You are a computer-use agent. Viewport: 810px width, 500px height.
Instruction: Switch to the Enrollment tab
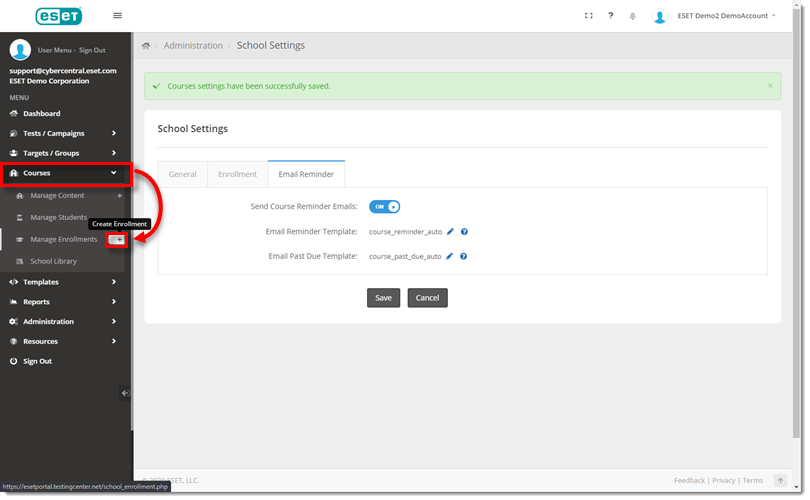point(237,174)
